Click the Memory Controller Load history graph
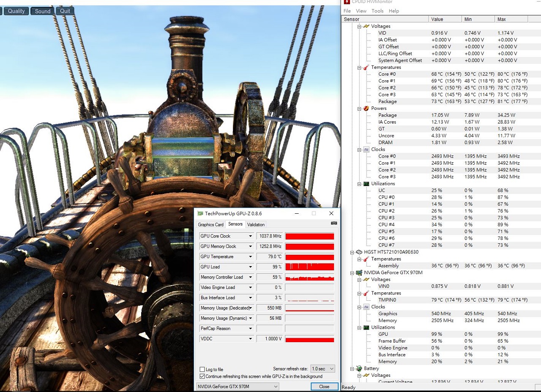Viewport: 541px width, 392px height. pos(309,277)
